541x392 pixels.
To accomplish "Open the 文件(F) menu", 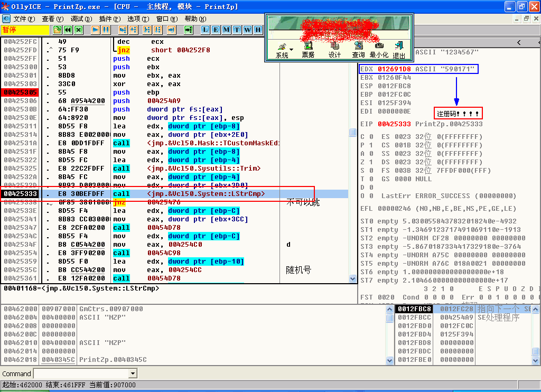I will click(24, 18).
